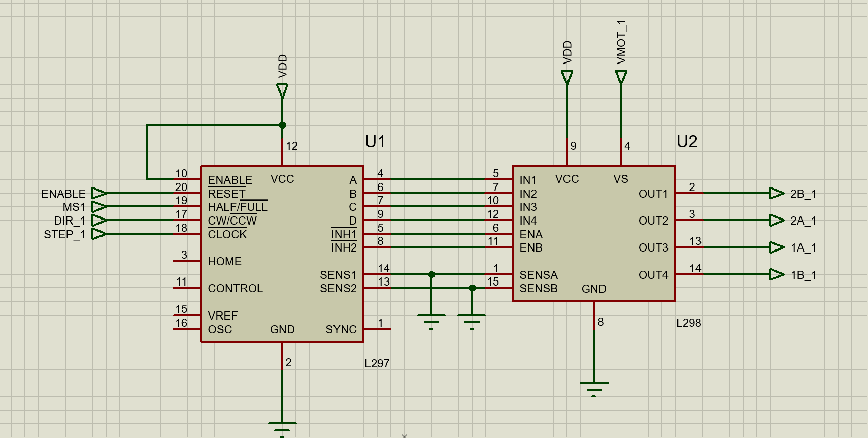Select the L298 part value text
The height and width of the screenshot is (438, 868).
[x=689, y=323]
